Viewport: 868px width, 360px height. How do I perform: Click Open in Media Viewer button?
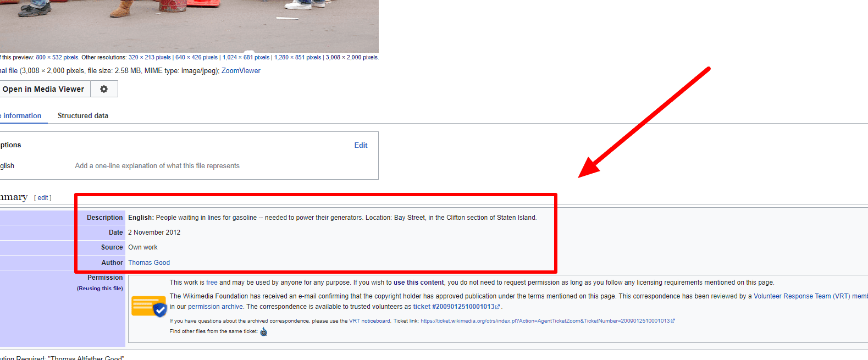(x=43, y=89)
